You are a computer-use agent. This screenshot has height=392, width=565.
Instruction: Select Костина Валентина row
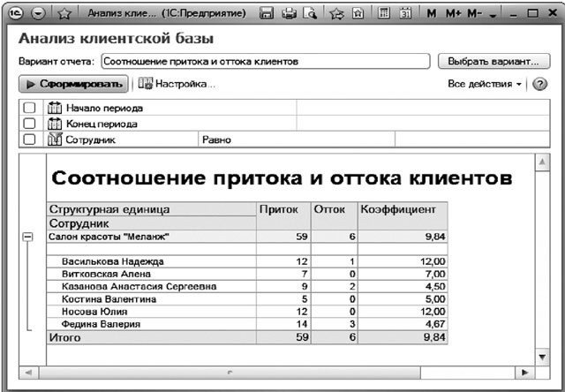pyautogui.click(x=247, y=299)
